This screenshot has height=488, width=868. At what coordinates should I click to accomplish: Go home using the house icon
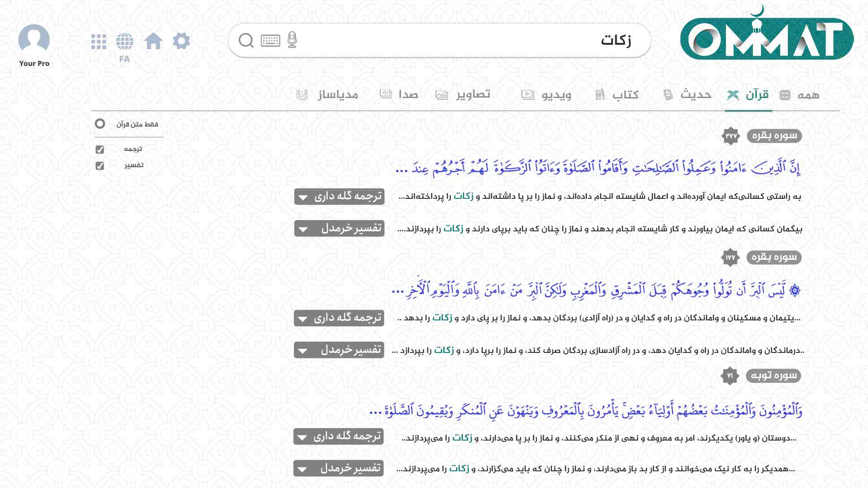[x=154, y=40]
